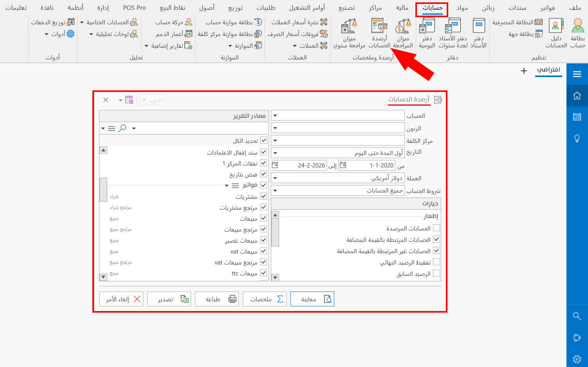Uncheck سند إقفال الاعتمادات

pyautogui.click(x=263, y=152)
